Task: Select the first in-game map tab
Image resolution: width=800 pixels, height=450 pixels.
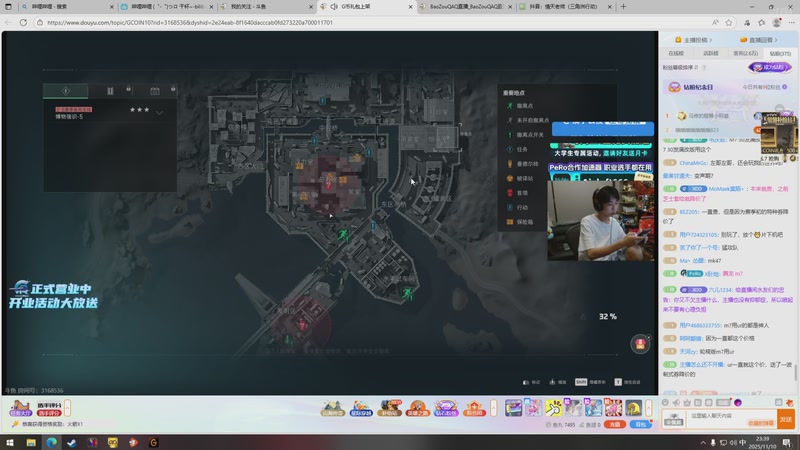Action: (65, 91)
